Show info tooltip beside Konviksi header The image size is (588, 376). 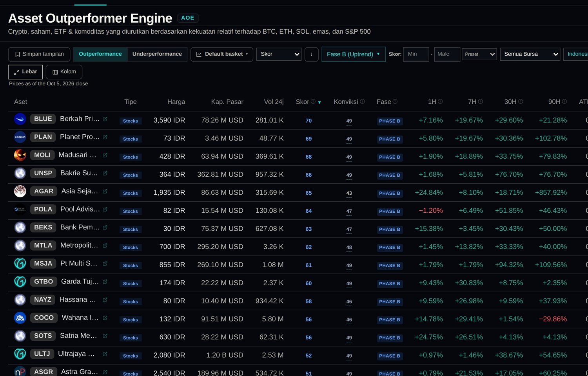(362, 101)
